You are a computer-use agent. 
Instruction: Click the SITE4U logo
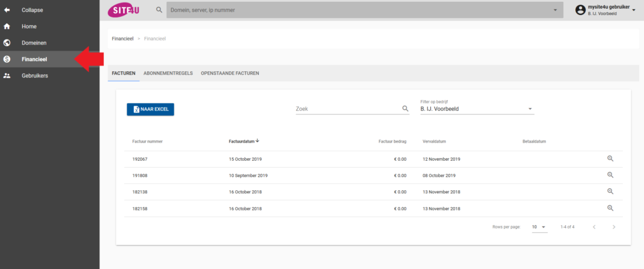pyautogui.click(x=124, y=10)
